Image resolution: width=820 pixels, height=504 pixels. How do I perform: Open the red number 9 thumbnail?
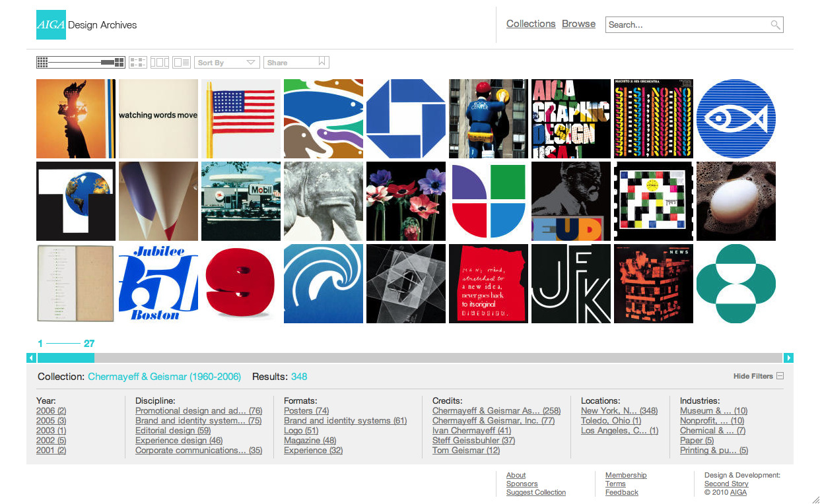coord(241,284)
